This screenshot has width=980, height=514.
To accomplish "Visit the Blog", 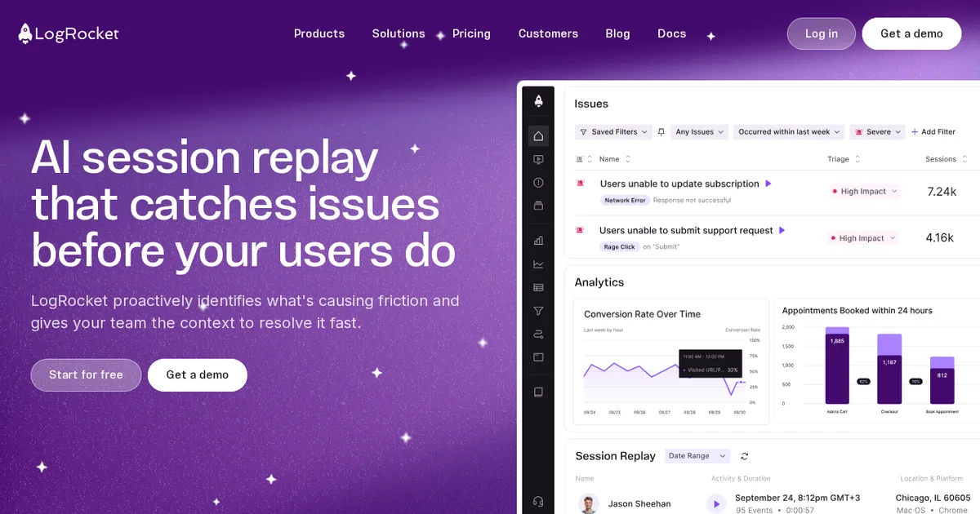I will pos(617,33).
